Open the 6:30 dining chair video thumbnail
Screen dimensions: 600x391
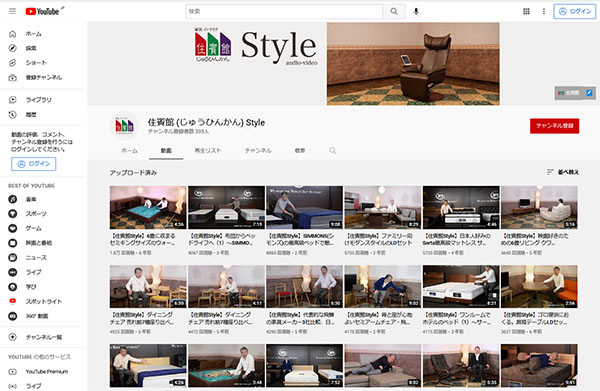(148, 287)
